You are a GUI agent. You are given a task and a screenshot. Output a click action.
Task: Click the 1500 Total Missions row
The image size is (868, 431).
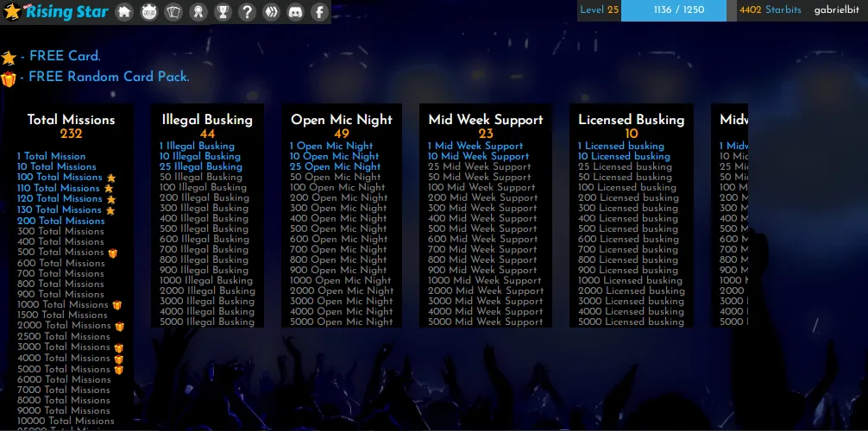point(62,315)
